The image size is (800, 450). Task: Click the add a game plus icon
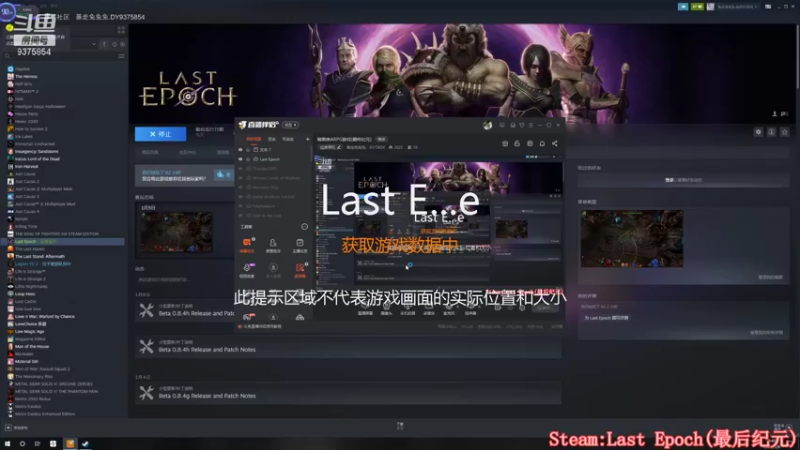[x=8, y=428]
